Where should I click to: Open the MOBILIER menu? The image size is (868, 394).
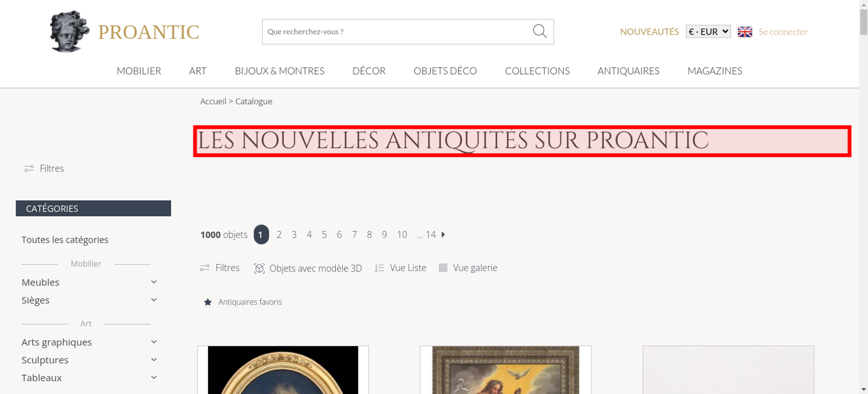pos(139,71)
